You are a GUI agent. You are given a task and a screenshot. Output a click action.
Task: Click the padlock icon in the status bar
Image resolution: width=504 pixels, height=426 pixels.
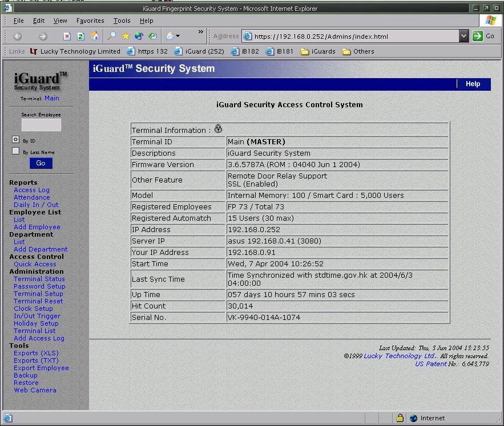[400, 417]
